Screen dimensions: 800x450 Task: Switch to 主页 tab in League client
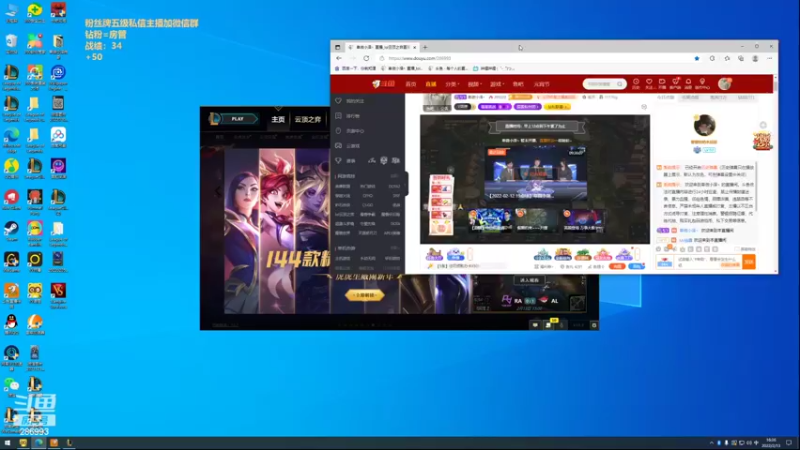[278, 119]
